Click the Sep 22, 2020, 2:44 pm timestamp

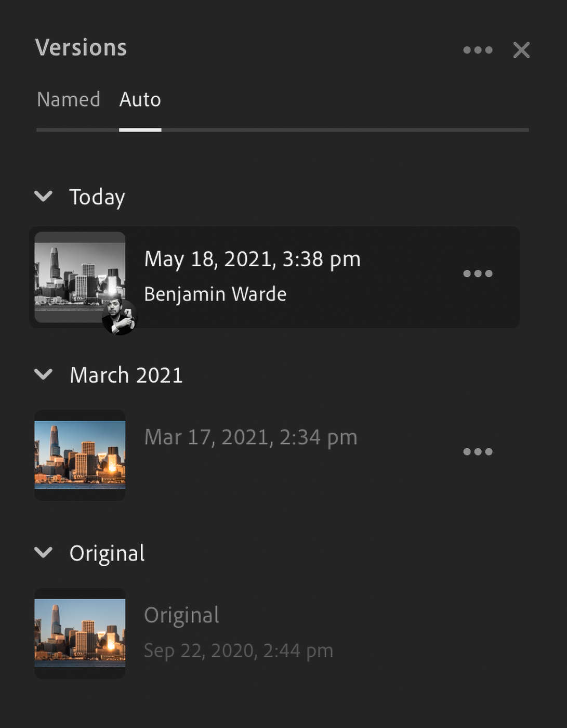coord(238,651)
